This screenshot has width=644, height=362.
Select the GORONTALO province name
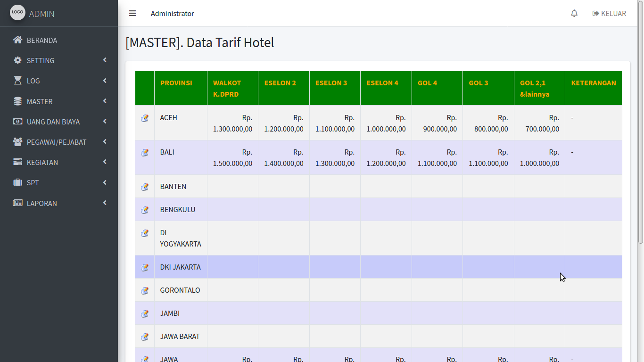[x=180, y=290]
